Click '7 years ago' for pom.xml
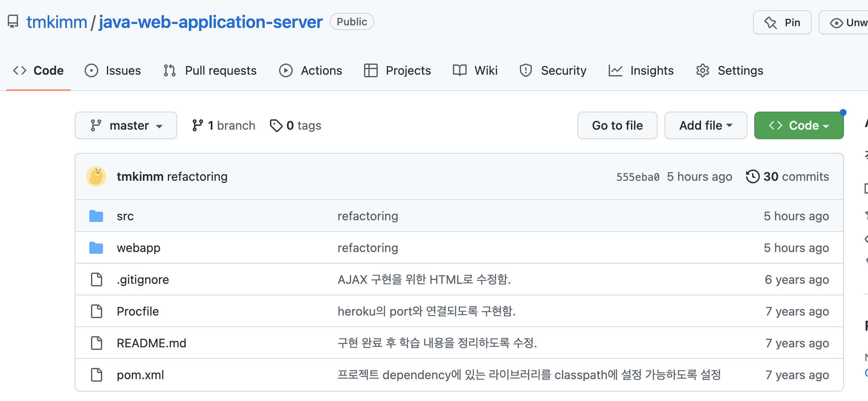 pos(797,375)
